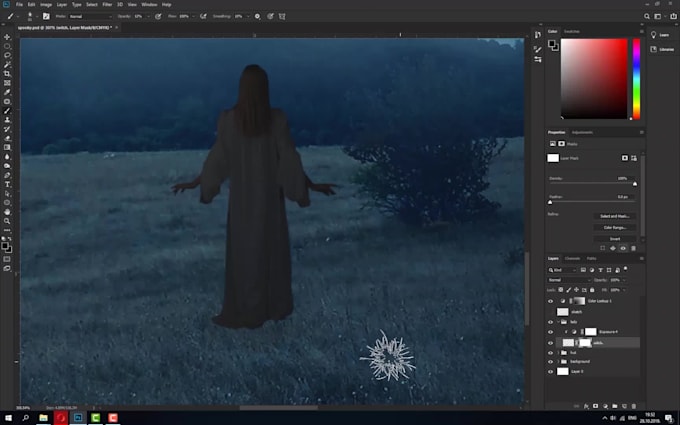Expand the background layer group
The image size is (680, 425).
pyautogui.click(x=559, y=361)
